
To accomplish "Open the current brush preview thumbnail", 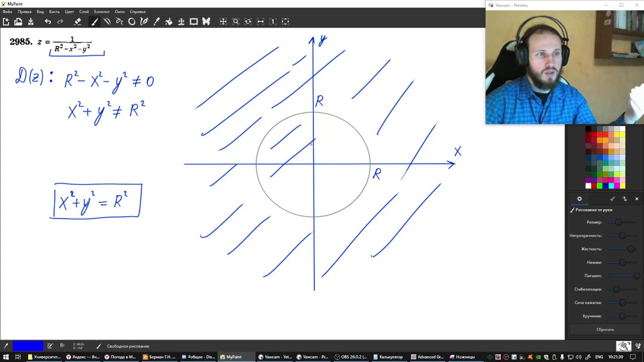I will pos(624,346).
